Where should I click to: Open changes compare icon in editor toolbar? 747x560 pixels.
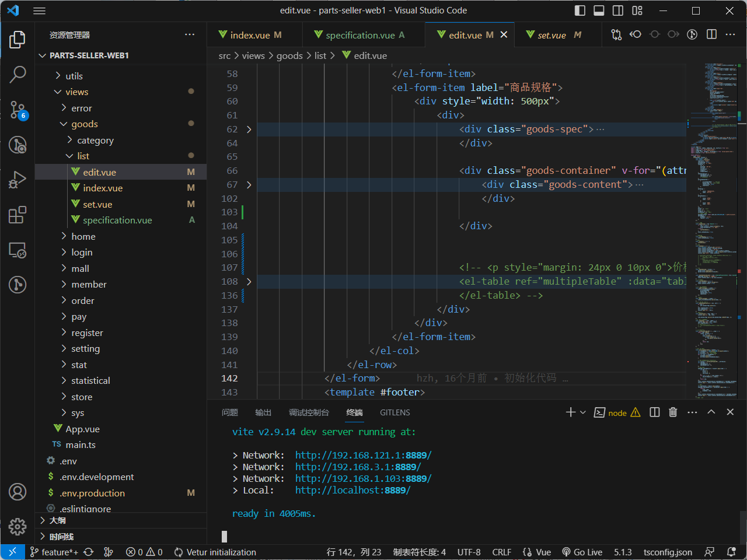point(616,34)
